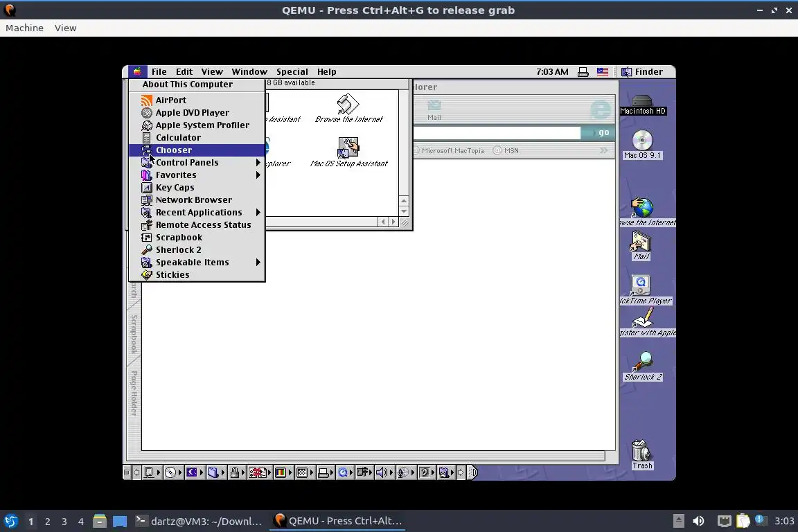
Task: Click the Finder window scroll up arrow
Action: 404,201
